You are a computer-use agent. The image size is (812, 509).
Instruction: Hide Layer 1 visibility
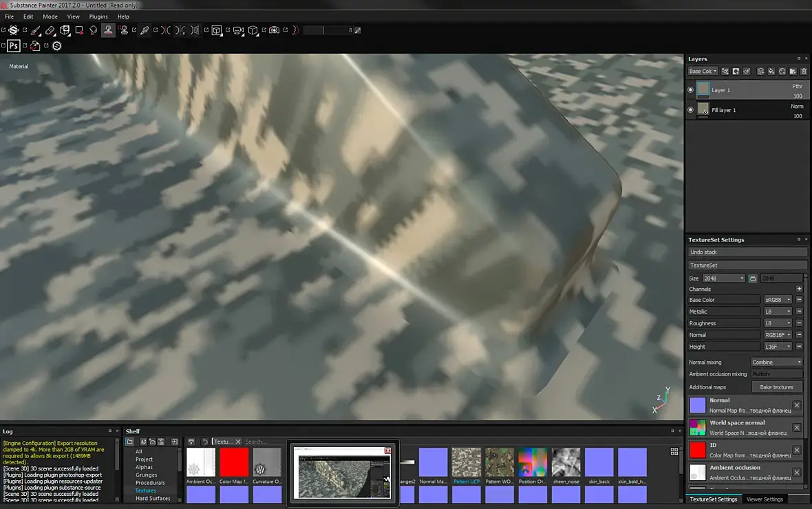[x=690, y=90]
